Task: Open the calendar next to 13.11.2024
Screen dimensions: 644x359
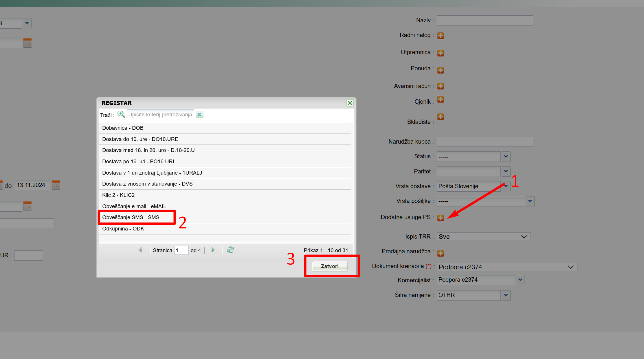Action: [56, 185]
